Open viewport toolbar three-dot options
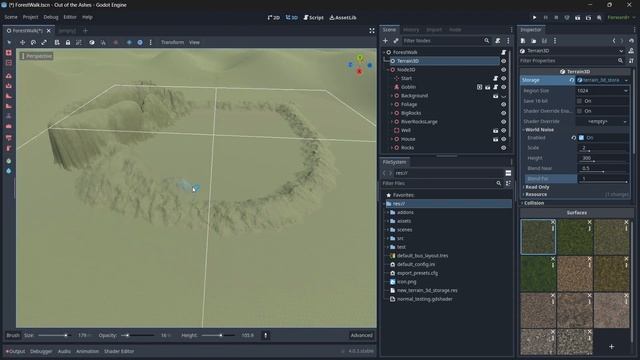Image resolution: width=640 pixels, height=360 pixels. pos(151,42)
